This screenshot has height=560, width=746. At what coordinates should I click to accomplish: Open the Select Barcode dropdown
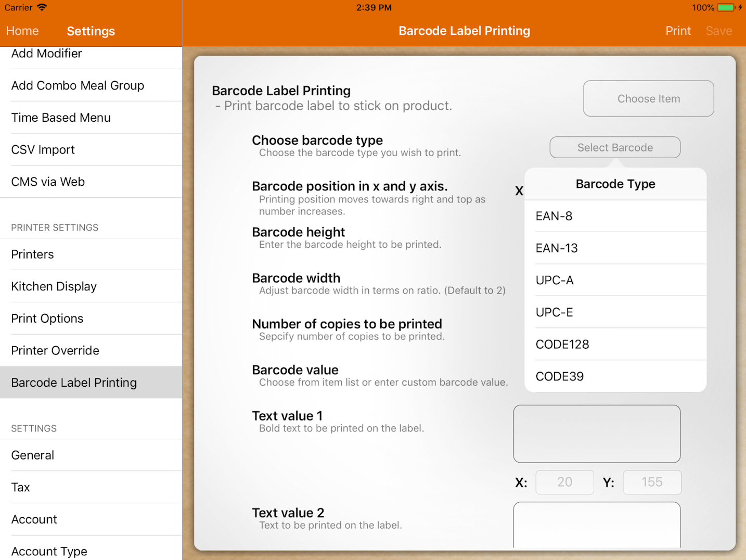pos(615,147)
